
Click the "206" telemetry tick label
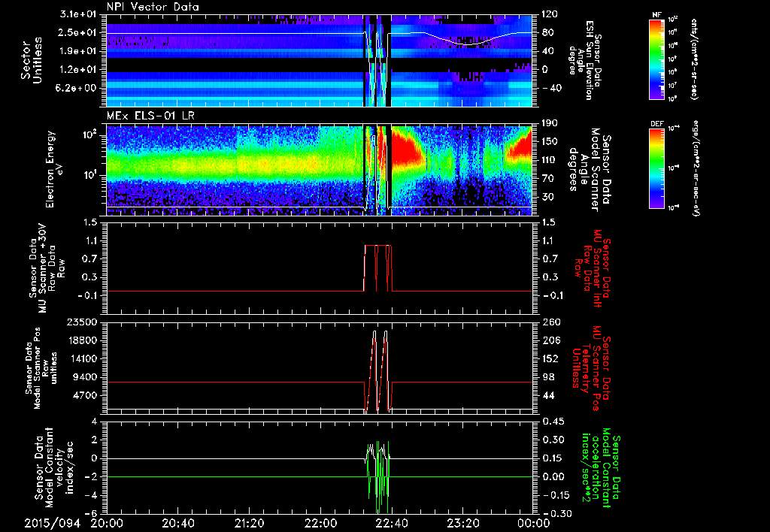[x=550, y=340]
